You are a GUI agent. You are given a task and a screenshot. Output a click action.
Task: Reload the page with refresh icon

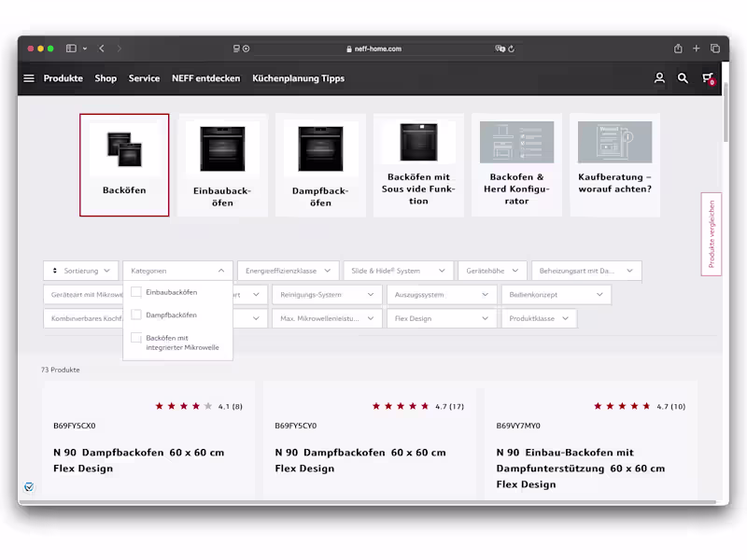pyautogui.click(x=511, y=49)
